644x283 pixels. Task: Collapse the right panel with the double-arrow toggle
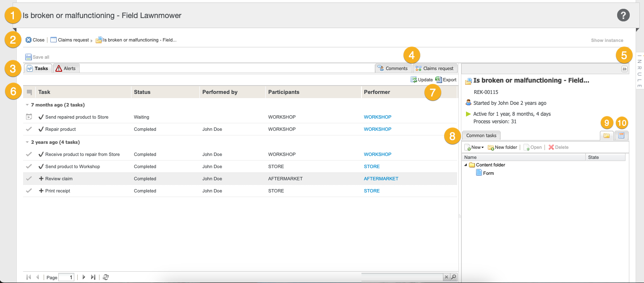tap(625, 69)
